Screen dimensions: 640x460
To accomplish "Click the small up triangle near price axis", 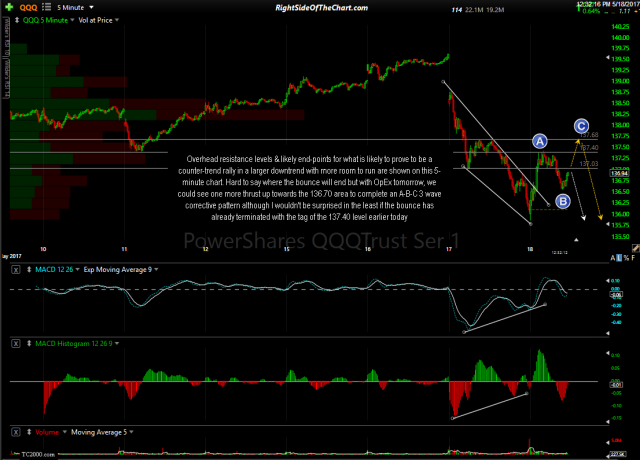I will click(576, 240).
